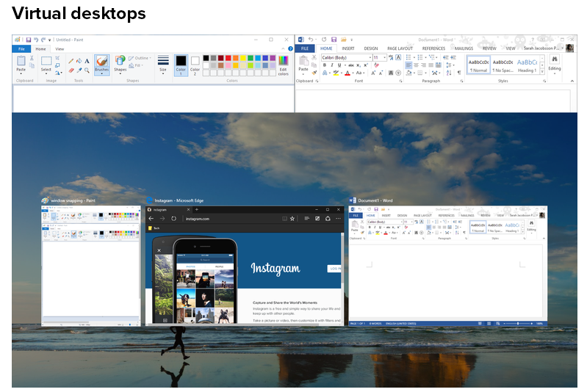Pick the yellow color swatch in top Paint palette
The width and height of the screenshot is (587, 392).
click(243, 58)
